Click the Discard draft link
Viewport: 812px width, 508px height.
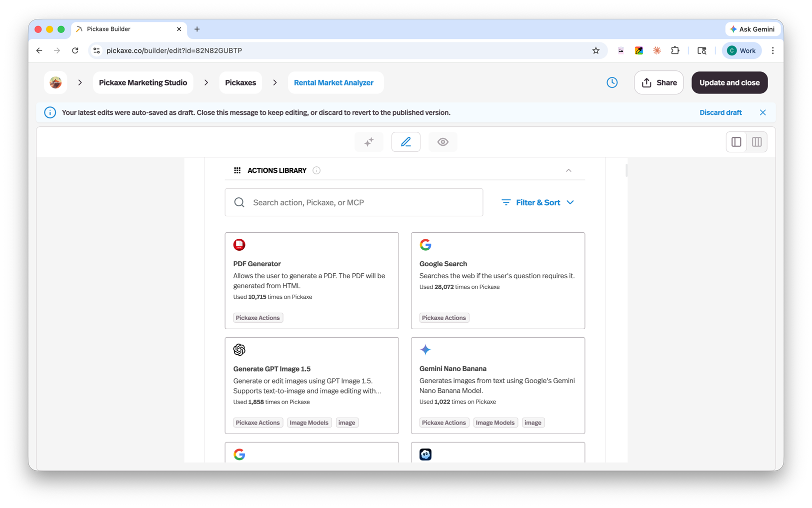pyautogui.click(x=720, y=112)
